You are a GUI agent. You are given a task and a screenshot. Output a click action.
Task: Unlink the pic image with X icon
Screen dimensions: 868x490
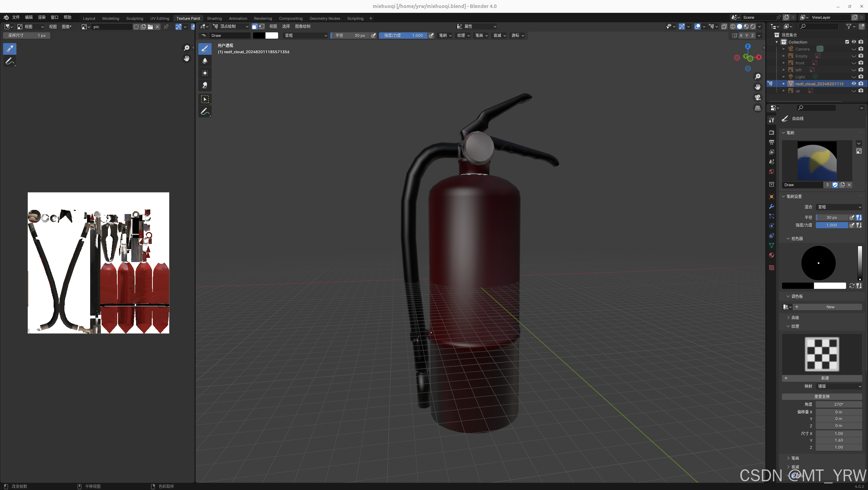[157, 27]
